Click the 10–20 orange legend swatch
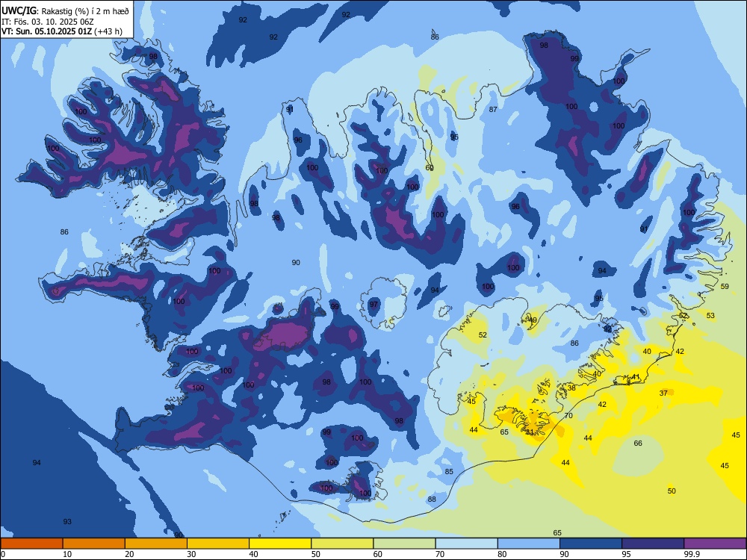The width and height of the screenshot is (747, 560). pyautogui.click(x=94, y=544)
